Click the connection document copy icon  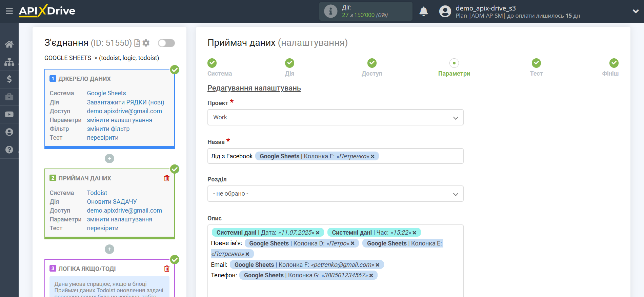[137, 43]
